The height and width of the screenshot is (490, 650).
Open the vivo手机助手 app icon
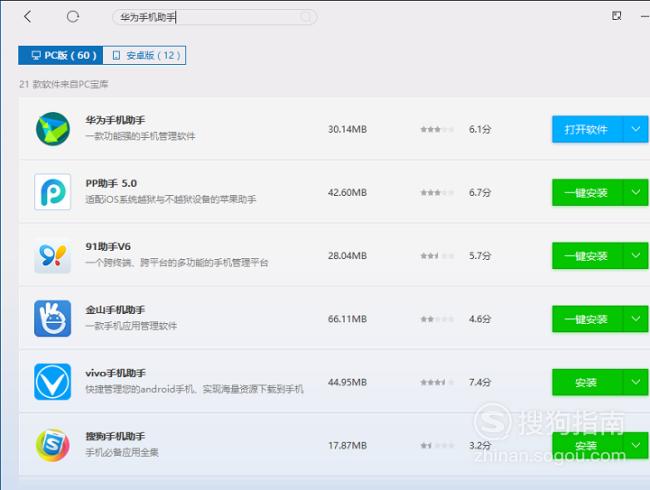(x=53, y=382)
